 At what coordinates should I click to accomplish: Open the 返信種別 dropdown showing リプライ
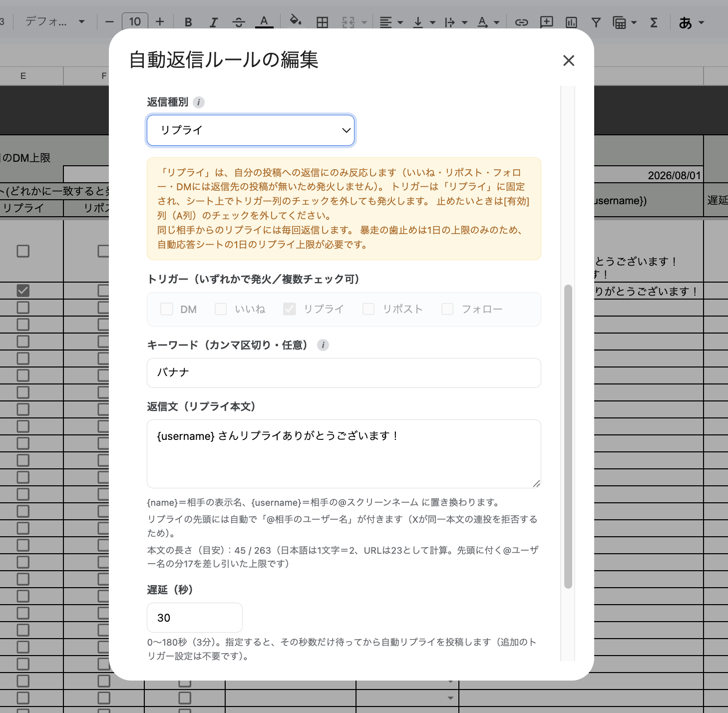251,130
